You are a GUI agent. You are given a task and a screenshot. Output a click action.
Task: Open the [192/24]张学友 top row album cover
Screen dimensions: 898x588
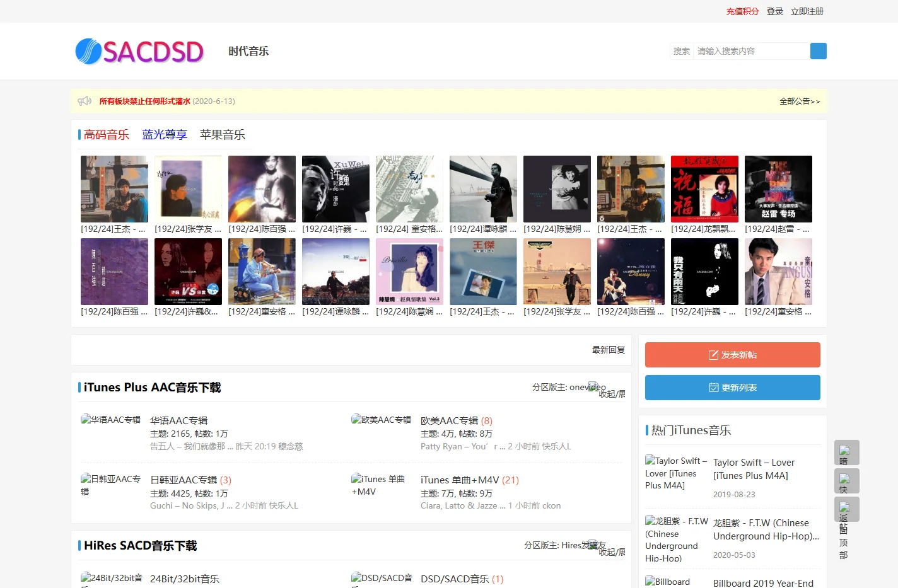click(x=188, y=189)
